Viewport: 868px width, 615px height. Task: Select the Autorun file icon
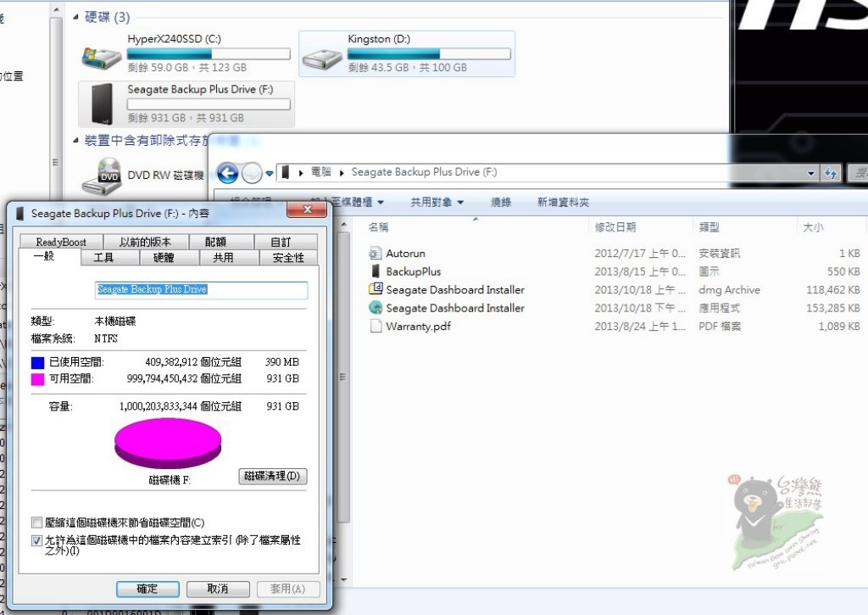coord(376,253)
